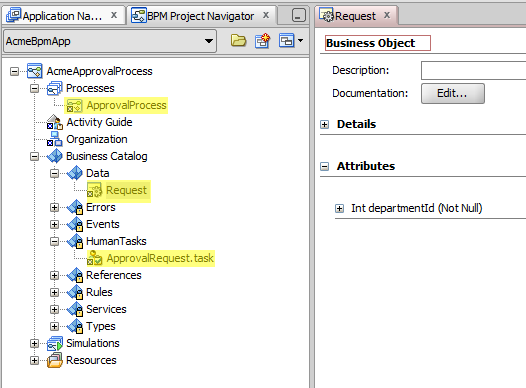Screen dimensions: 526x388
Task: Click the Activity Guide icon
Action: (54, 122)
